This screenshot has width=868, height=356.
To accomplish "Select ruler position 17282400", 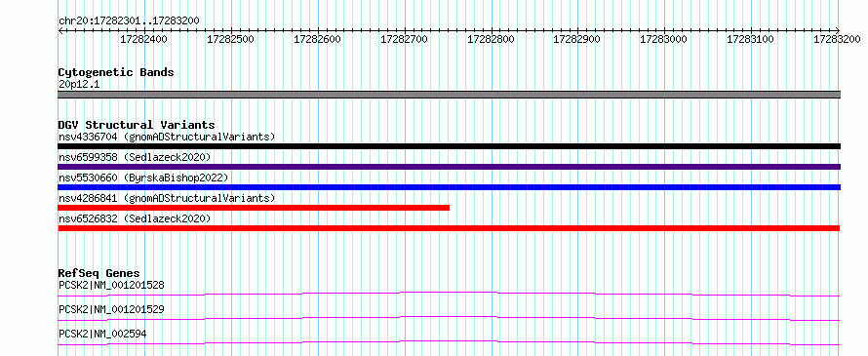I will click(143, 39).
